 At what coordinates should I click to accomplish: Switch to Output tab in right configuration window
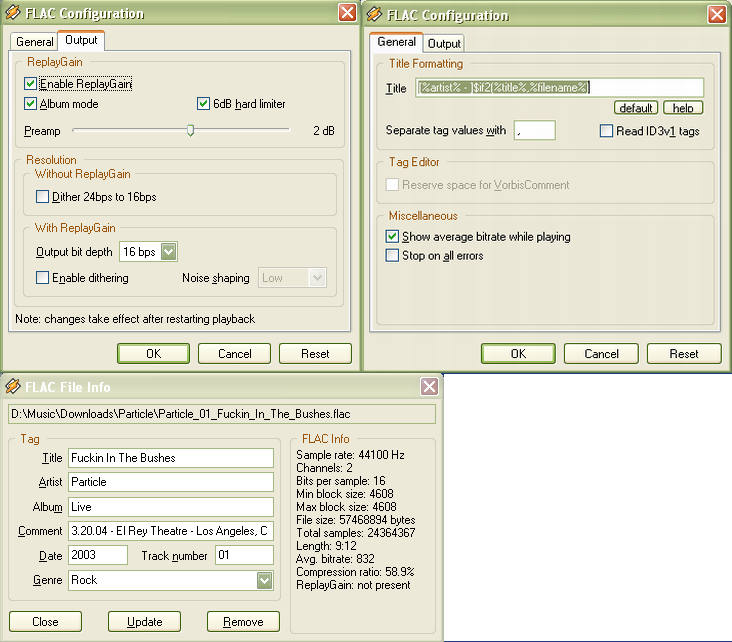tap(444, 43)
